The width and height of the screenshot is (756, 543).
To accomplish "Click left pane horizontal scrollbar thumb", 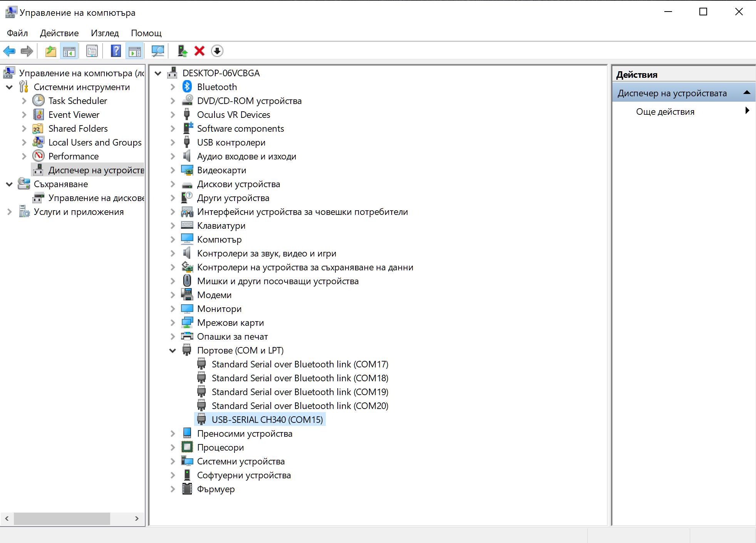I will (x=62, y=518).
